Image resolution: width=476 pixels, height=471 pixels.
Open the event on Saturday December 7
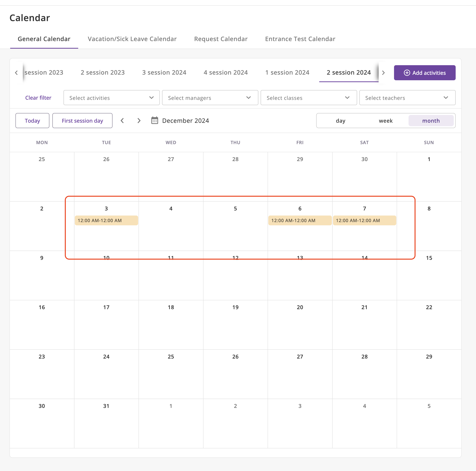[364, 220]
